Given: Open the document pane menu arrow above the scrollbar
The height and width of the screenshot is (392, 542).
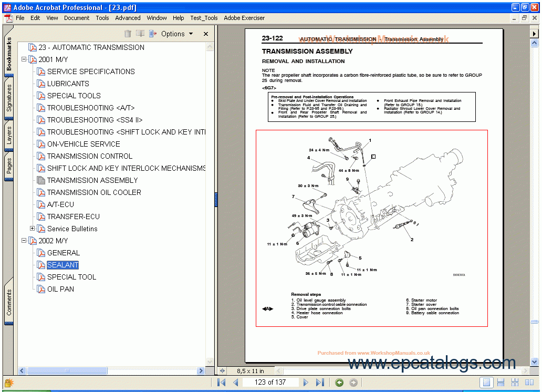Looking at the screenshot, I should [x=535, y=34].
